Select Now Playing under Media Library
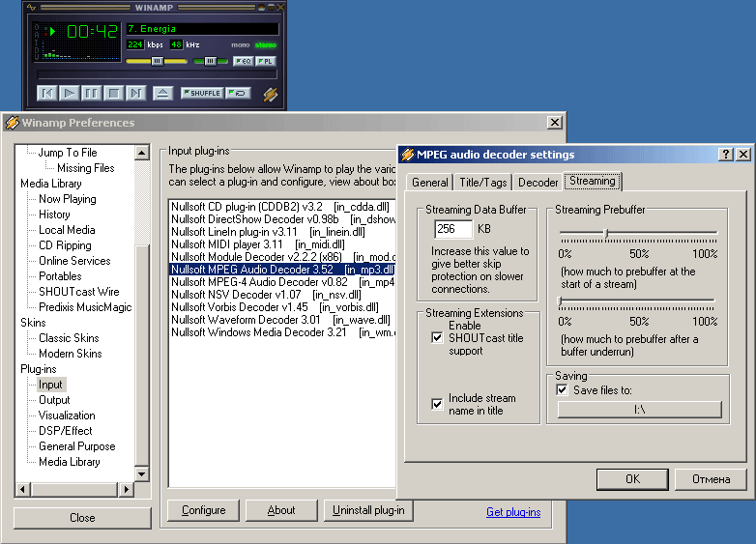 68,199
